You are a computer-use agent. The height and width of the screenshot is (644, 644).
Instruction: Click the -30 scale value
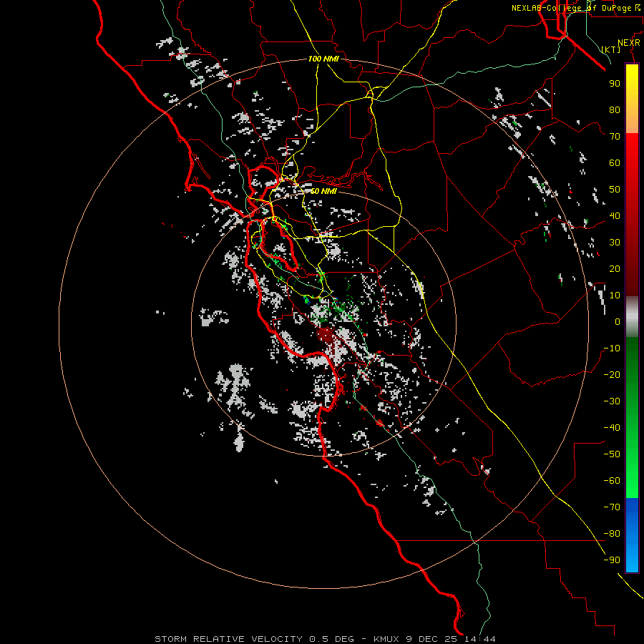(x=612, y=401)
